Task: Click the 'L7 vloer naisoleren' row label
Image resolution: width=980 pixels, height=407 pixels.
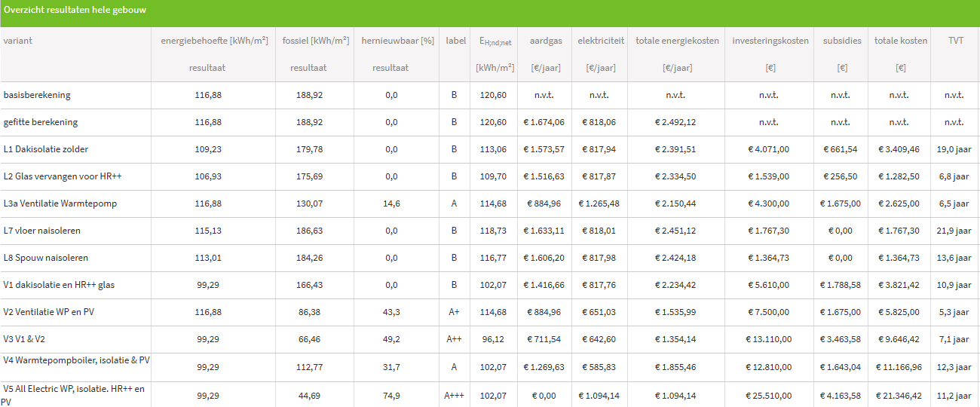Action: 42,231
